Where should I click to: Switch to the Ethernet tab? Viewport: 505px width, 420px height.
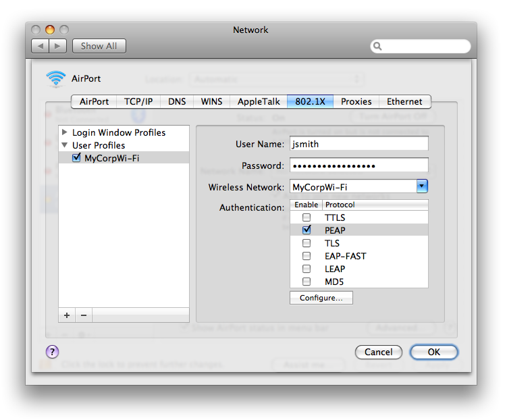404,102
